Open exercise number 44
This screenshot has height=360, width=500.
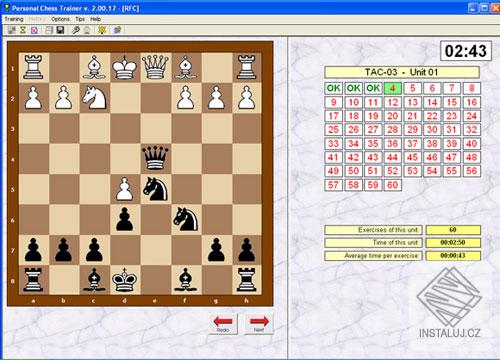tap(393, 157)
